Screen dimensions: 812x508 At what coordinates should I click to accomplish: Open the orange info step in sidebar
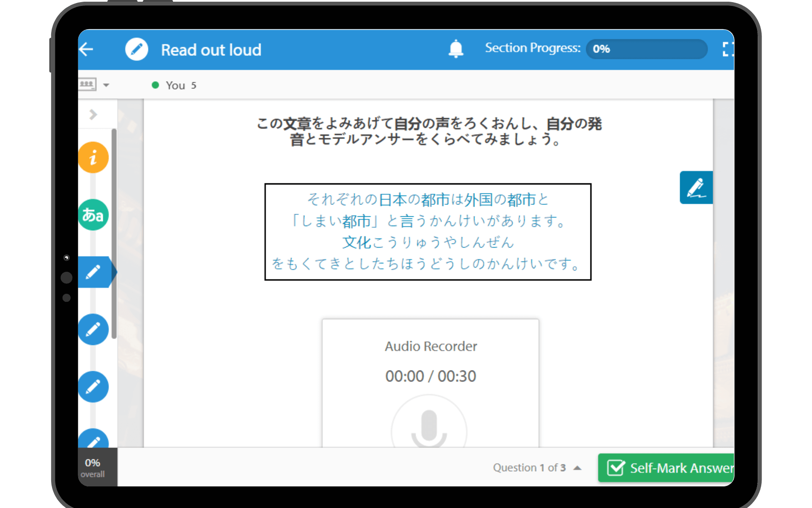(93, 157)
